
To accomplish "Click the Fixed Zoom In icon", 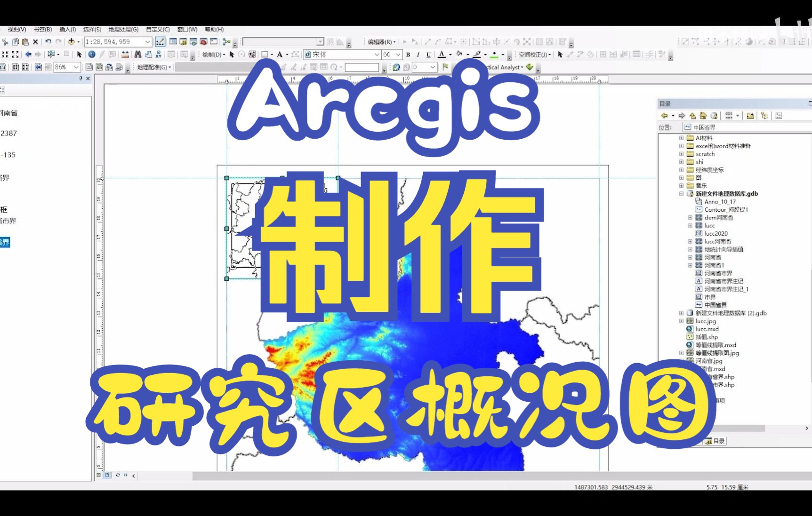I will (x=5, y=55).
